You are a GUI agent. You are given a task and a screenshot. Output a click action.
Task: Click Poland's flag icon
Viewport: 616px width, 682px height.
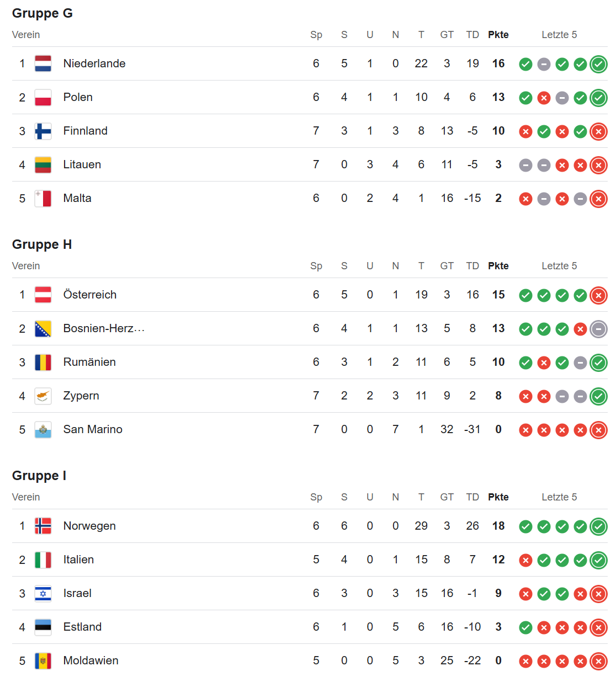click(x=43, y=98)
